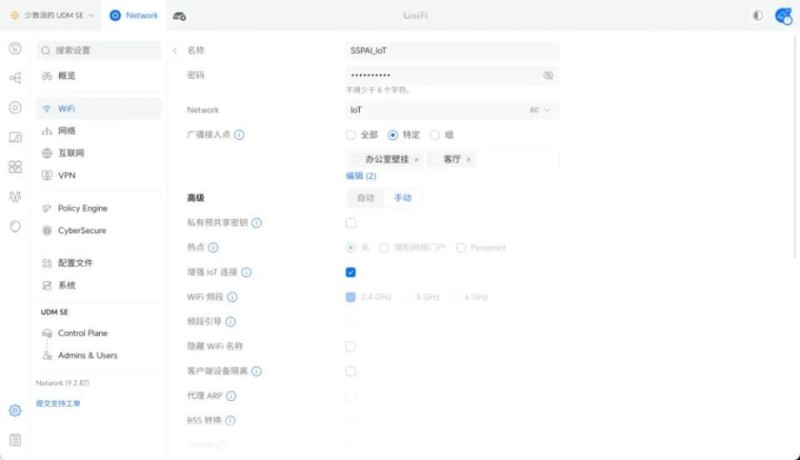Uncheck 增强 IoT 连接 checkbox
800x460 pixels.
click(x=351, y=272)
